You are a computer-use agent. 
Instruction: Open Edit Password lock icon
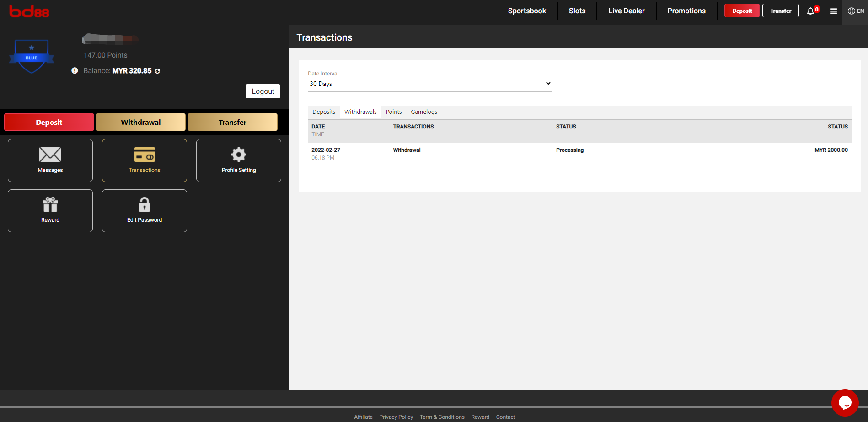click(x=145, y=205)
